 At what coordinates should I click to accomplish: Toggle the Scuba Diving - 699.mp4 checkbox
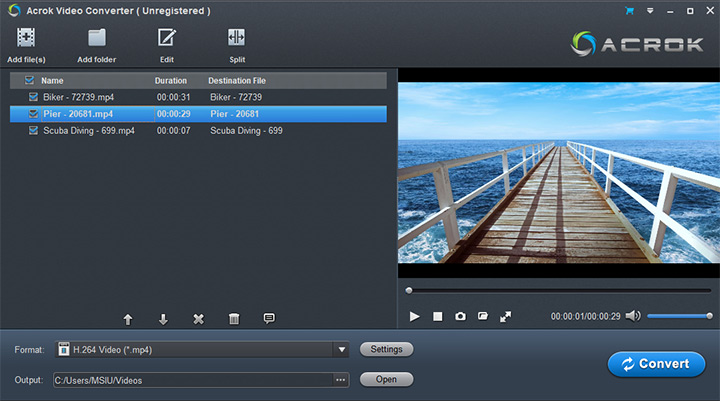pyautogui.click(x=34, y=131)
